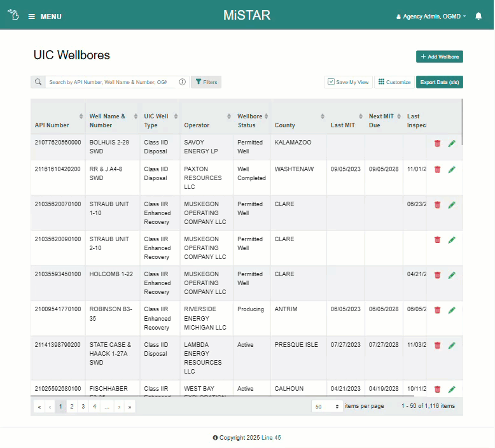Image resolution: width=495 pixels, height=448 pixels.
Task: Select page 2 in pagination
Action: [x=72, y=407]
